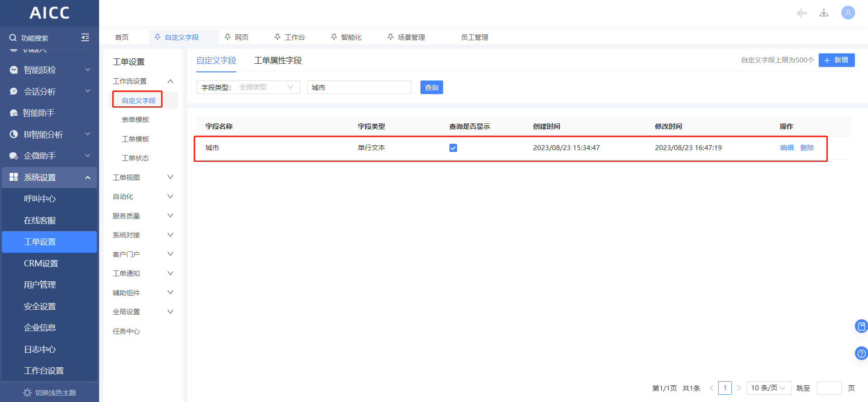Click the 系统设置 grid icon
Viewport: 868px width, 402px height.
(14, 177)
